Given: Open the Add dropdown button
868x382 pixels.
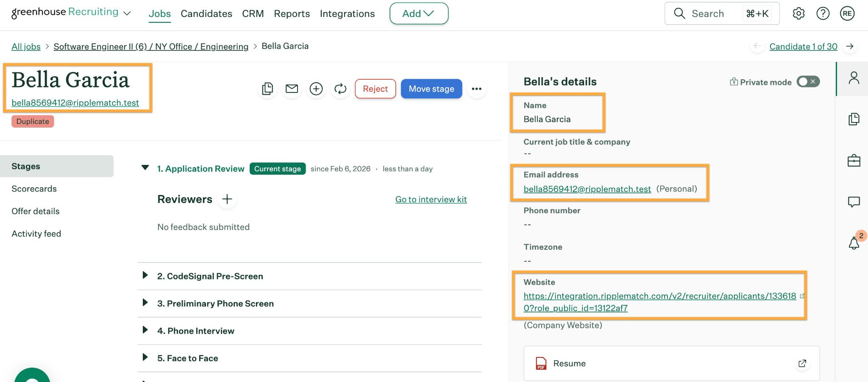Looking at the screenshot, I should 419,14.
